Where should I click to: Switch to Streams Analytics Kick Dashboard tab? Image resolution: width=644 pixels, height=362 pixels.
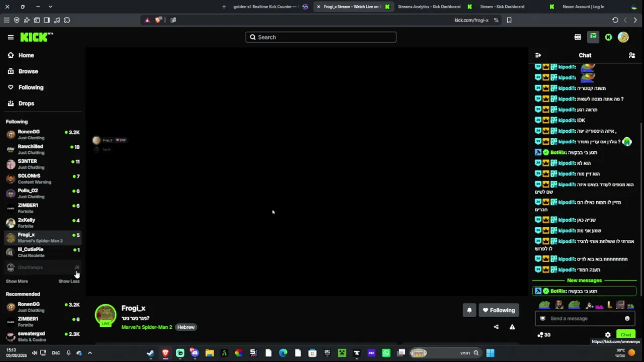429,7
